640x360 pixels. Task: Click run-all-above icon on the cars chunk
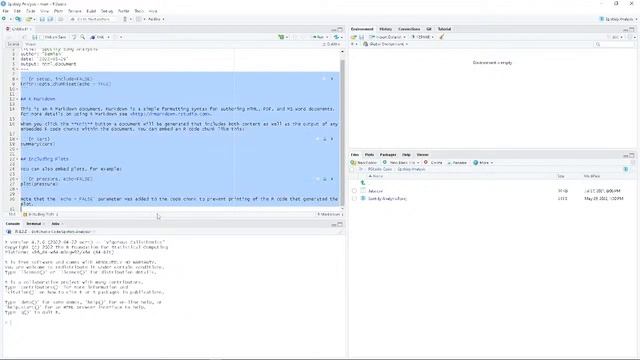(x=325, y=139)
